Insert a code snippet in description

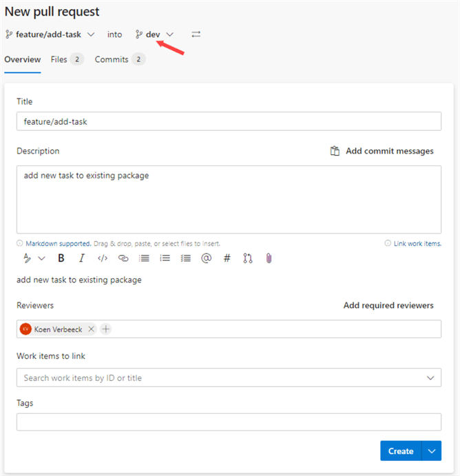103,258
